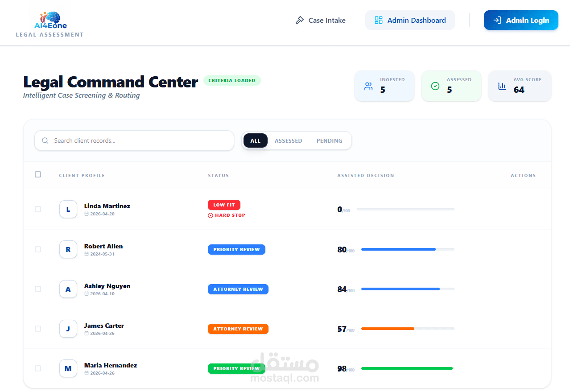Click James Carter's orange score bar

click(x=408, y=329)
